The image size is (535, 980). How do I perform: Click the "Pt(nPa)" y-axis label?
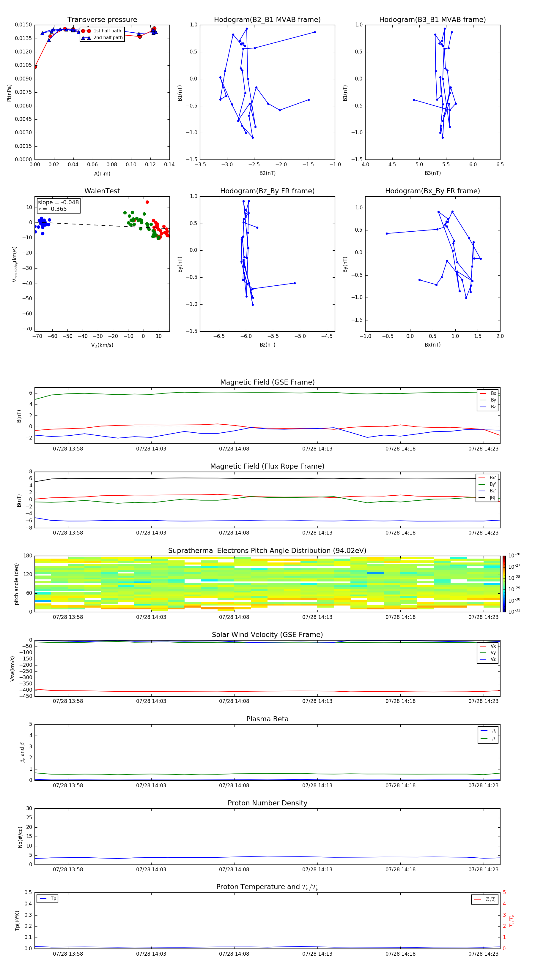(9, 92)
